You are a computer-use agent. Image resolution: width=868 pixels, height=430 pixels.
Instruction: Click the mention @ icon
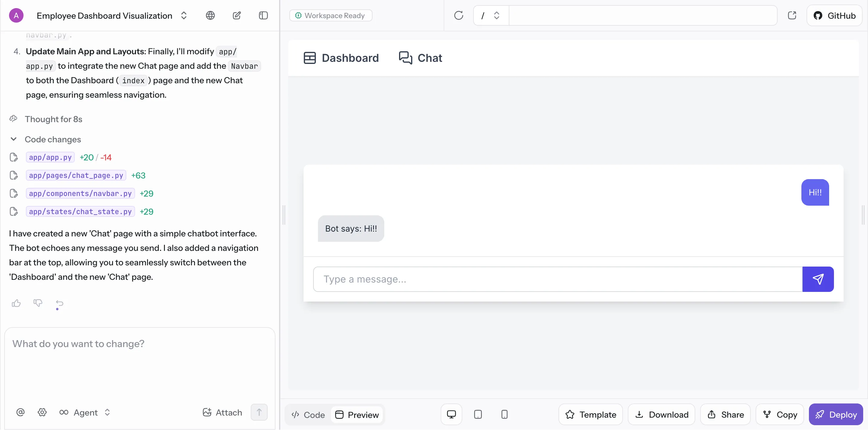tap(20, 412)
